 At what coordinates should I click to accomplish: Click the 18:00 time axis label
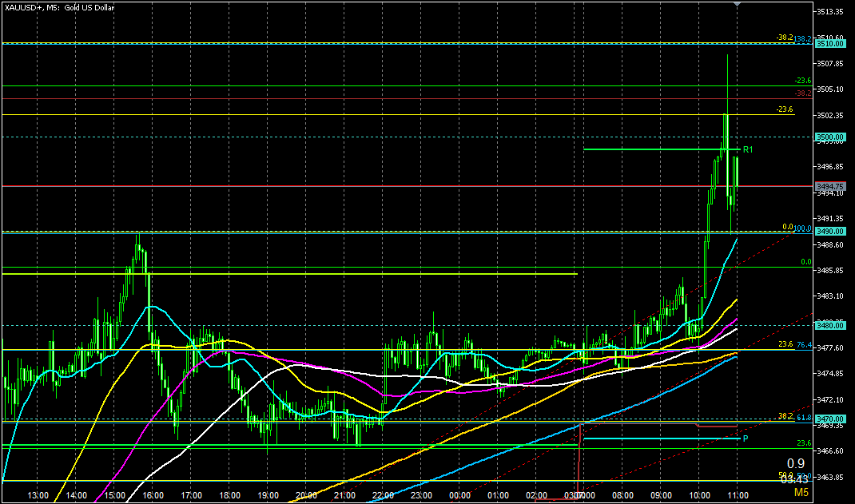coord(229,495)
